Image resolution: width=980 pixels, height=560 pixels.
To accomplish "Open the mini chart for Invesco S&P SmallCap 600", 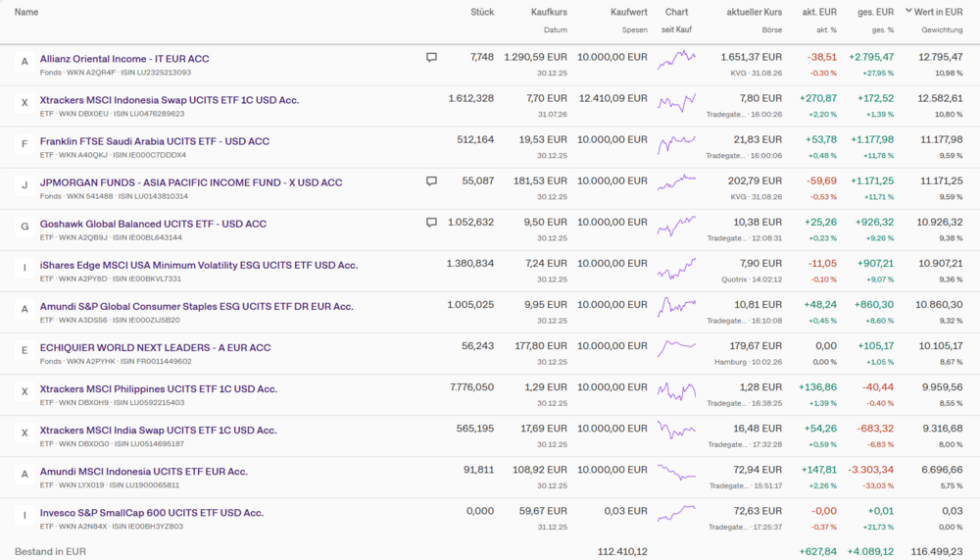I will [676, 513].
